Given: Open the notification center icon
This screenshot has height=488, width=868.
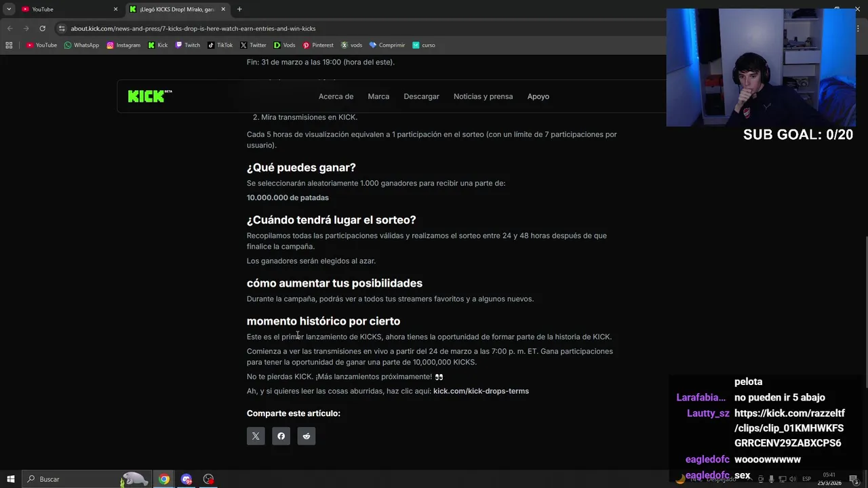Looking at the screenshot, I should 854,479.
